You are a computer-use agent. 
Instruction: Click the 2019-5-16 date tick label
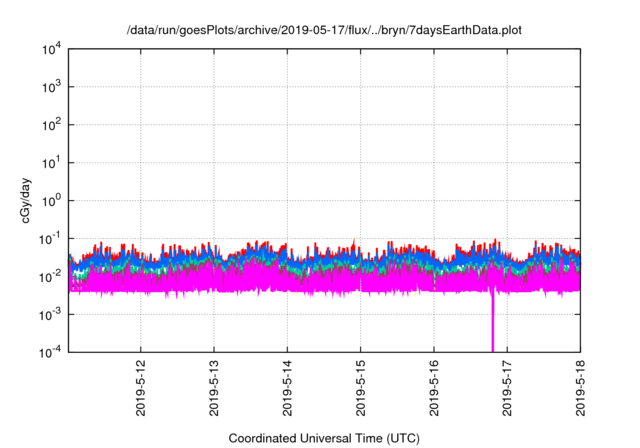tap(434, 388)
